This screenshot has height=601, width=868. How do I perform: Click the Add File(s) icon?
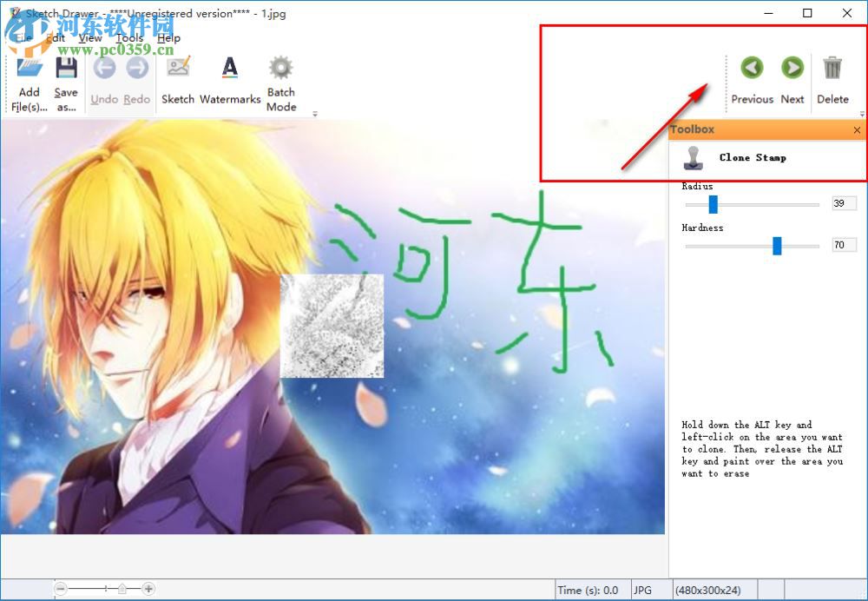tap(29, 68)
